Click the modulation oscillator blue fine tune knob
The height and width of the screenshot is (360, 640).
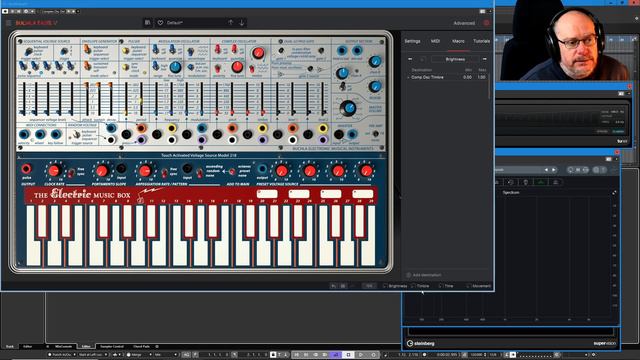(175, 67)
